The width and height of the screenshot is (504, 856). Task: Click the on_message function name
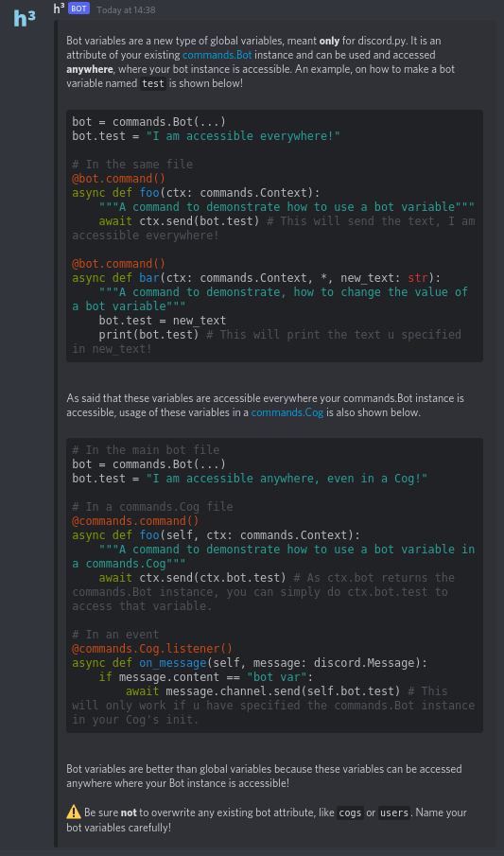click(x=170, y=663)
